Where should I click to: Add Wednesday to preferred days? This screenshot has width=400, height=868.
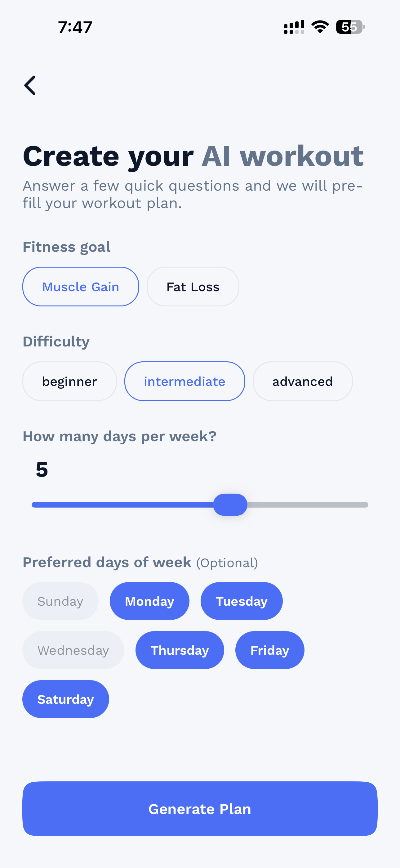pos(73,650)
